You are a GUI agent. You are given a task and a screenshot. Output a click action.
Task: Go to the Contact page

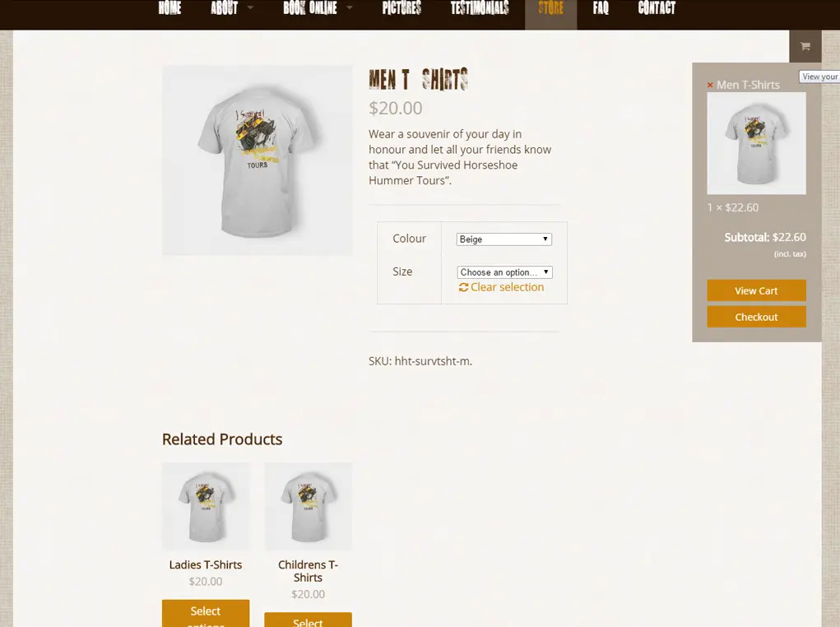657,8
